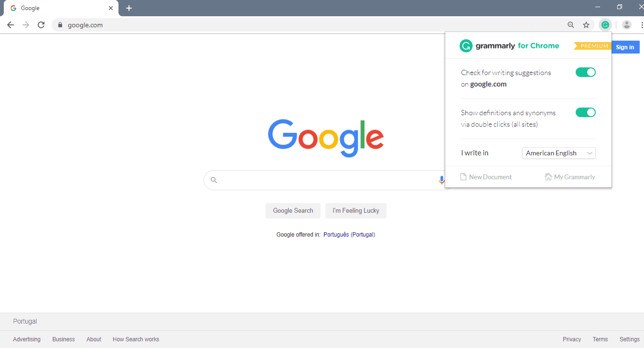Open My Grammarly via the home icon
The image size is (644, 348).
pos(569,177)
